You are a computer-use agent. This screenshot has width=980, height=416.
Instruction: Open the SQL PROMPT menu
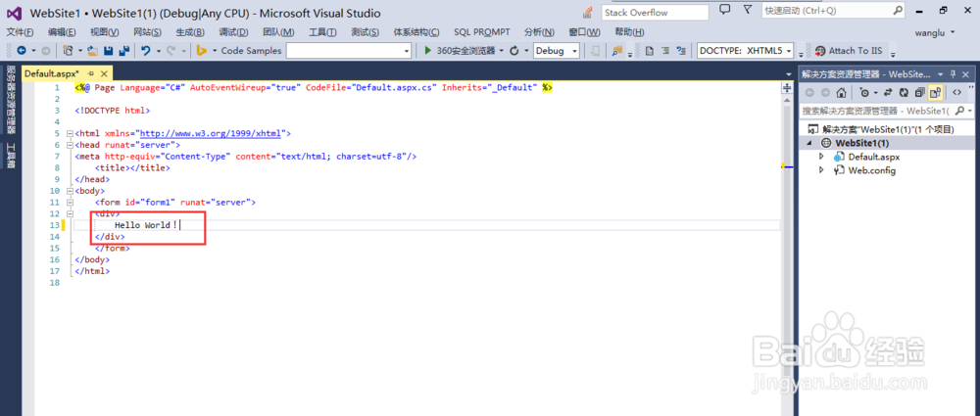pos(482,32)
